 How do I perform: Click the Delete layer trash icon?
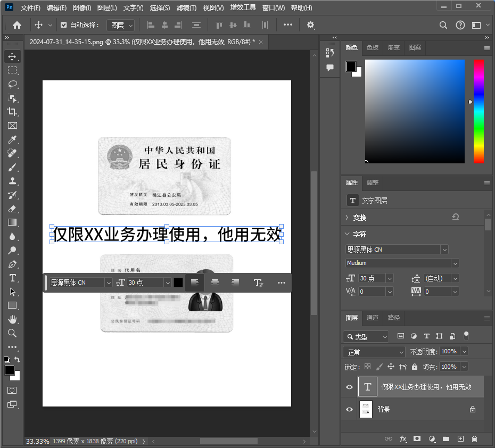pyautogui.click(x=474, y=439)
